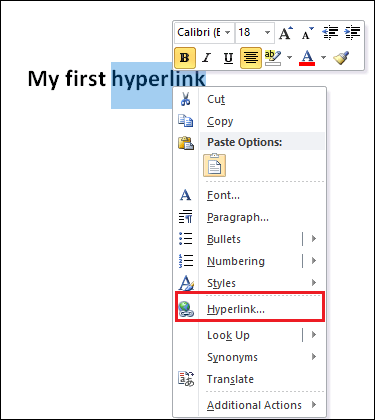Apply the red font color button
375x420 pixels.
307,58
